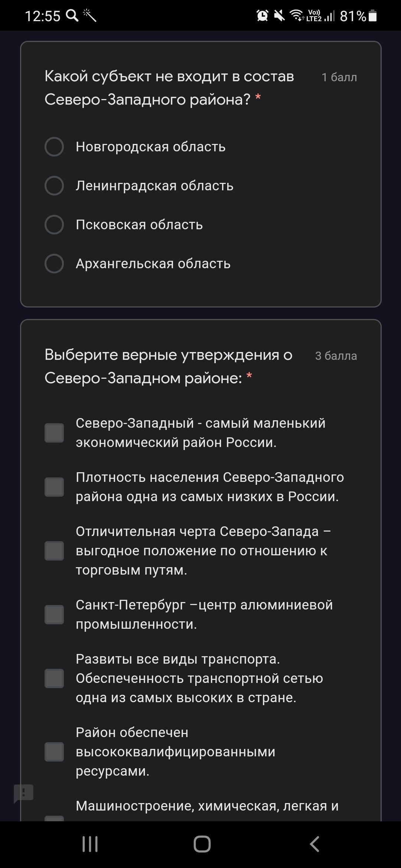Tap the Android back navigation icon

click(314, 844)
